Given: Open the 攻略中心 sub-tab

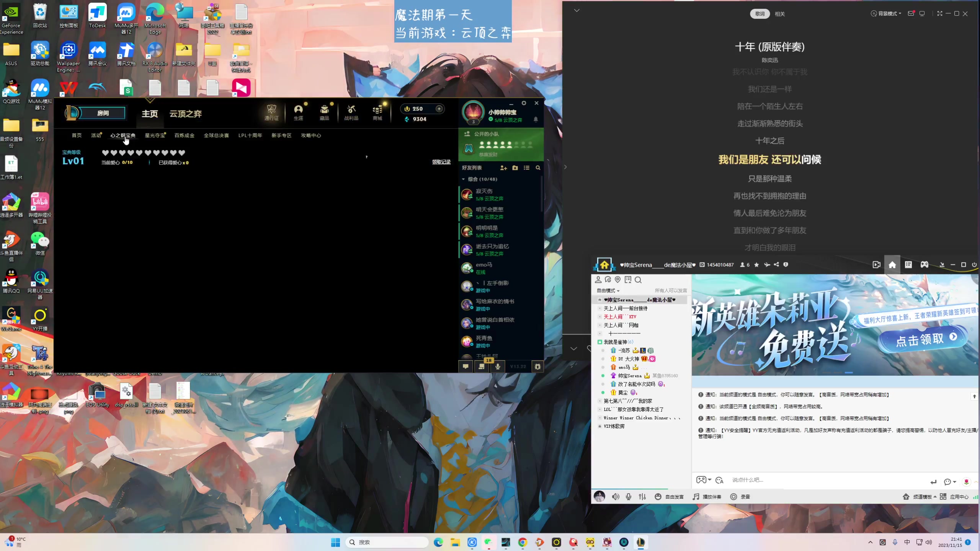Looking at the screenshot, I should pos(311,135).
